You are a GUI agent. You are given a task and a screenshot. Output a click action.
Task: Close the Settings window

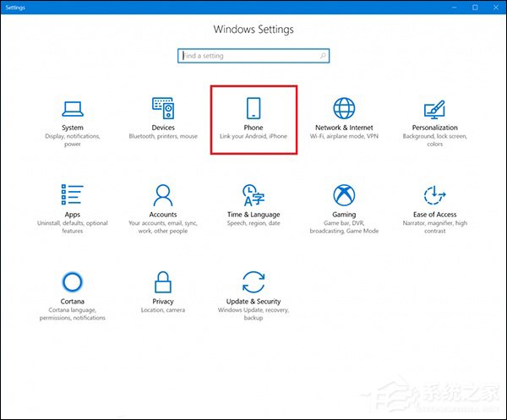tap(496, 7)
